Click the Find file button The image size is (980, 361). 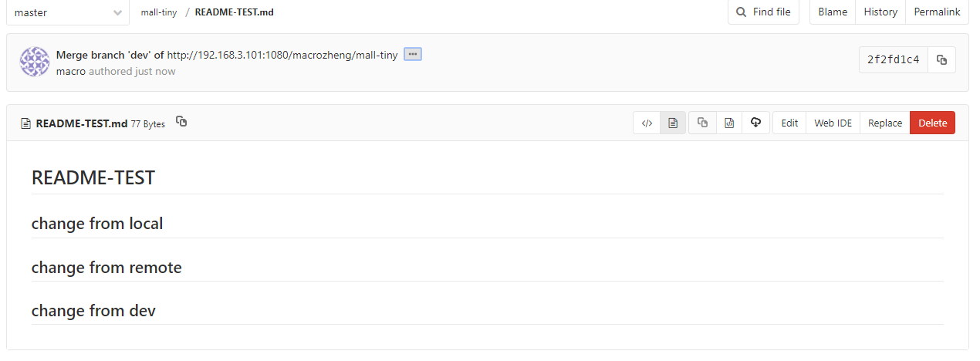pos(763,12)
